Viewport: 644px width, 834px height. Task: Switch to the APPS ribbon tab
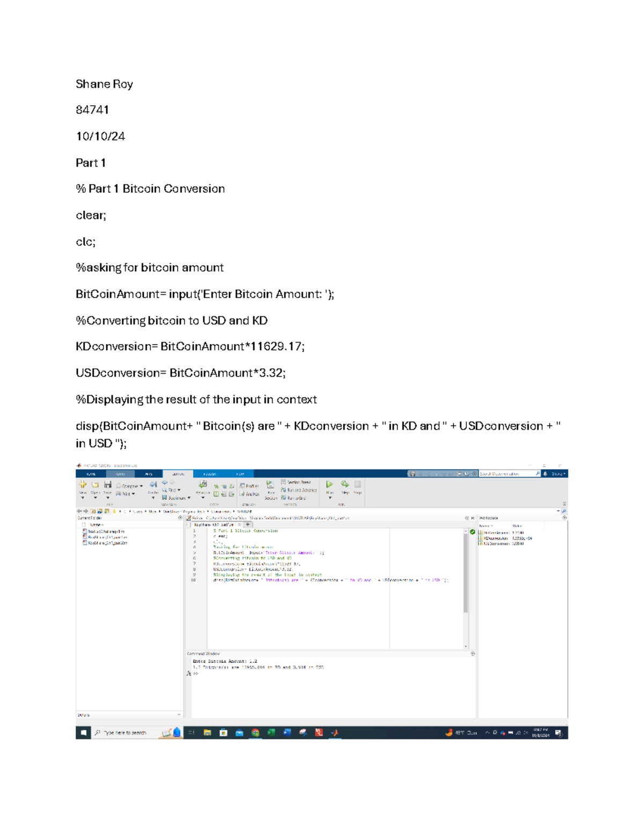coord(149,474)
